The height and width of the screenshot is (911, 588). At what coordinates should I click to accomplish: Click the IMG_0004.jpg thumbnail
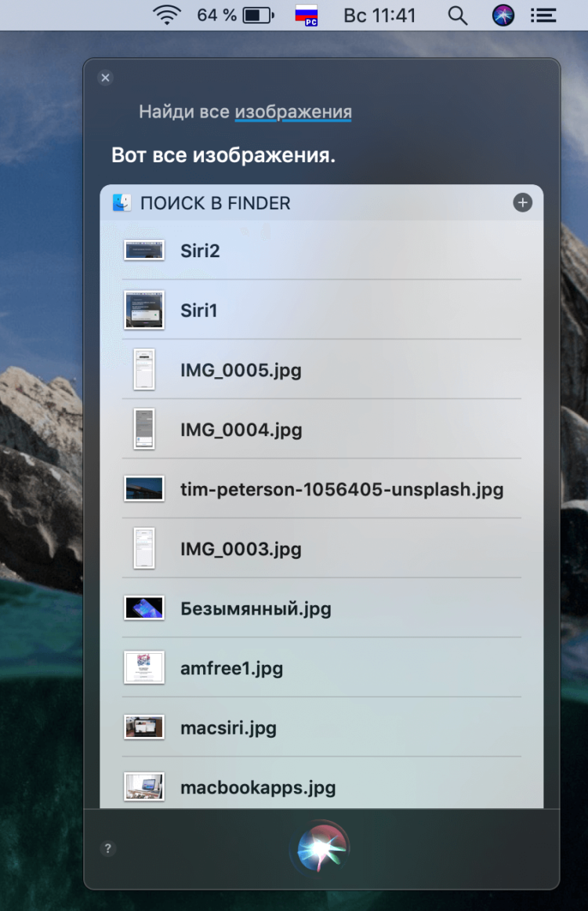pyautogui.click(x=144, y=430)
